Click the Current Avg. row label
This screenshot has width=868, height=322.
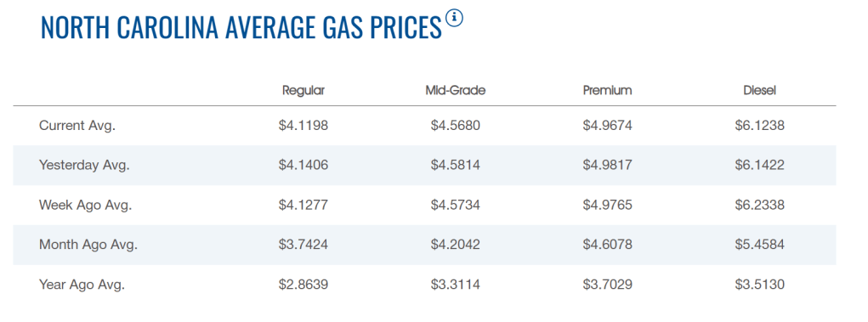(77, 126)
